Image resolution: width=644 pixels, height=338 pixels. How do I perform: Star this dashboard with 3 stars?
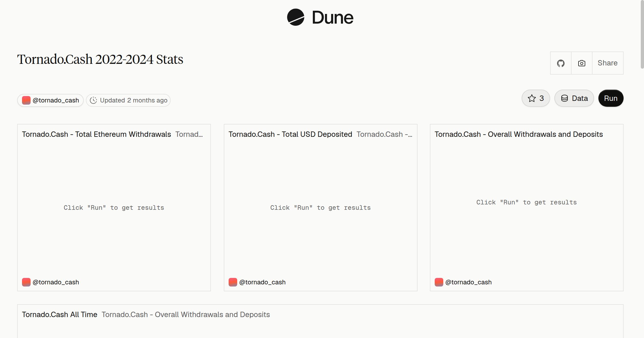click(536, 98)
